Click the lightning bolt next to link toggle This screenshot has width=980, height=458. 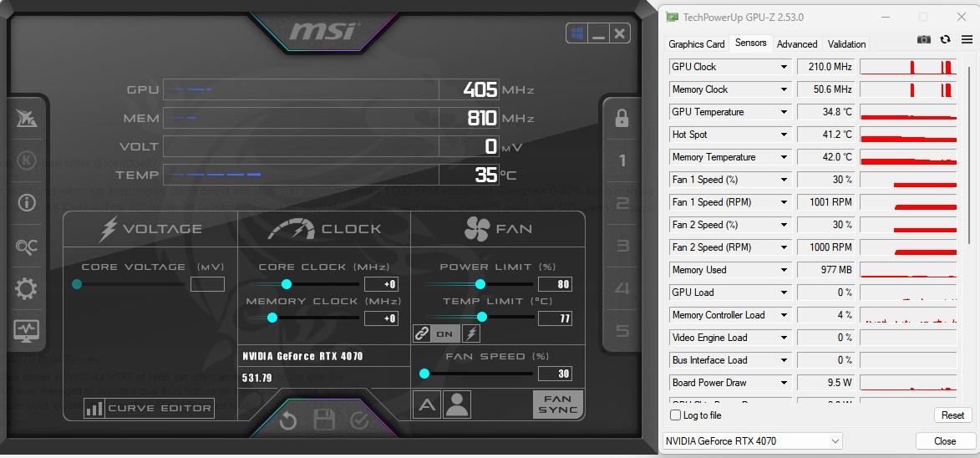pyautogui.click(x=470, y=333)
